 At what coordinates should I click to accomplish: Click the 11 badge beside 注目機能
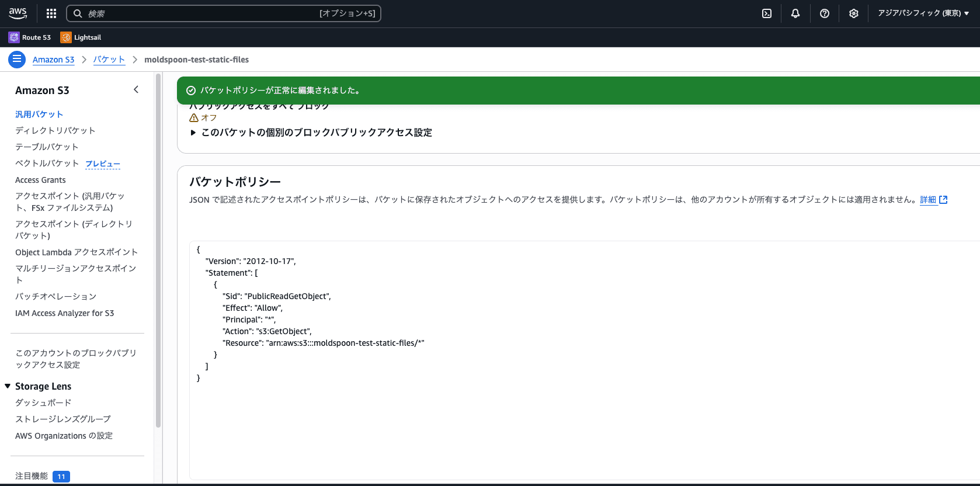tap(61, 477)
